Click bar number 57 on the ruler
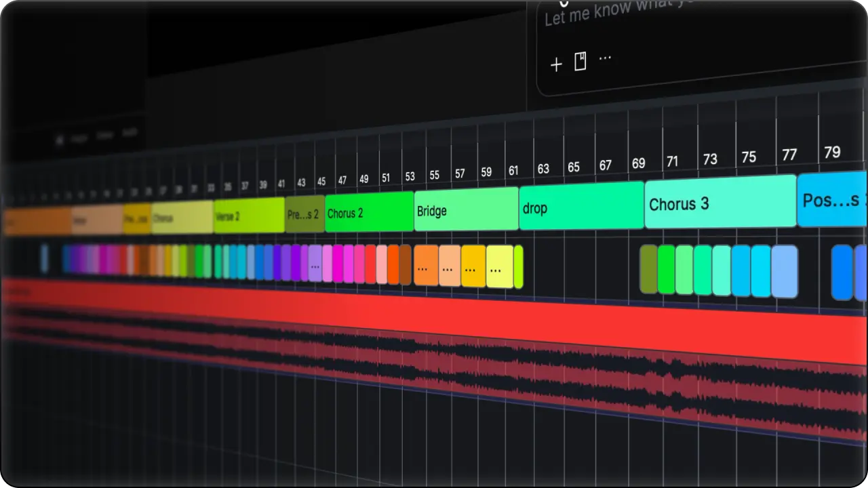 pyautogui.click(x=460, y=174)
